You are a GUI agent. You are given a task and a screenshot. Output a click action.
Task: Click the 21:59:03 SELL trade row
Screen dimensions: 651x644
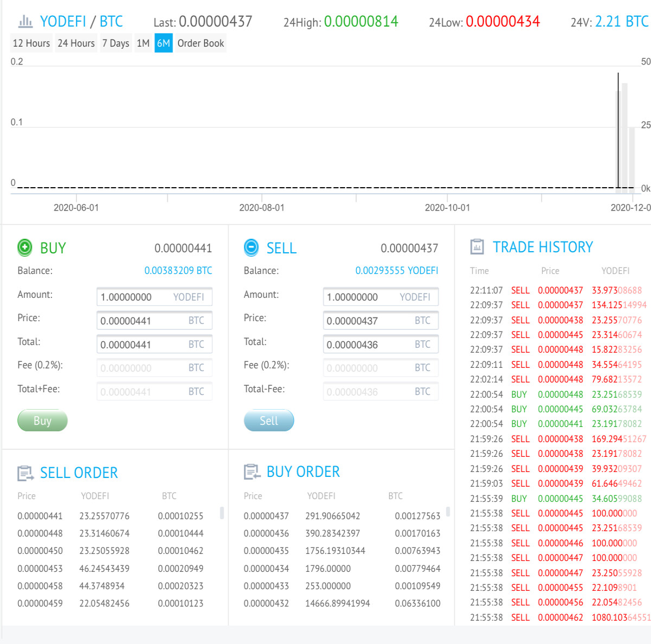click(556, 483)
